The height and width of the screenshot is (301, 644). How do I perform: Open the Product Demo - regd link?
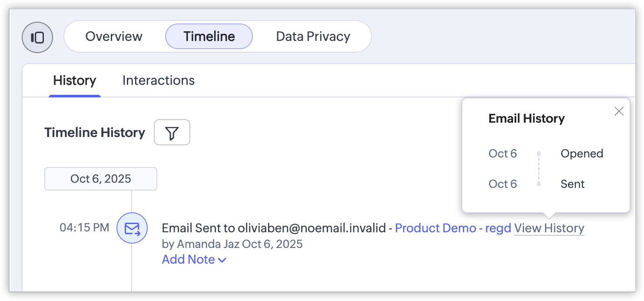click(453, 228)
